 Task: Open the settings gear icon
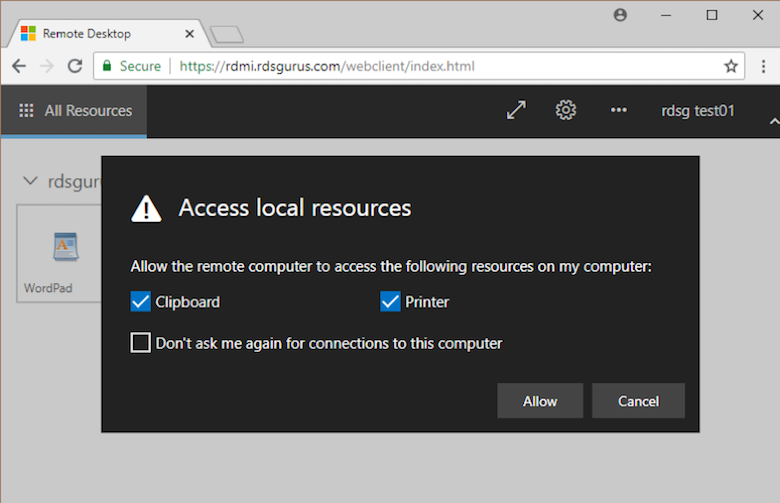click(x=566, y=110)
